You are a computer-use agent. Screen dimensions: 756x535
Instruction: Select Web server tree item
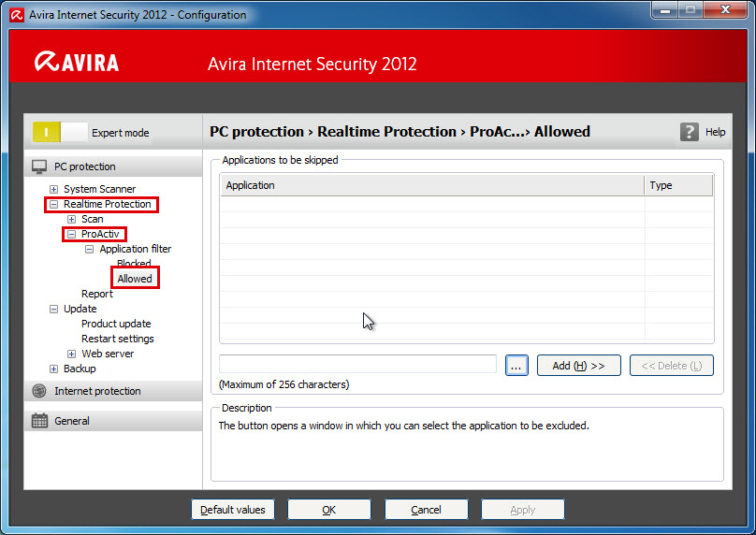[x=108, y=354]
